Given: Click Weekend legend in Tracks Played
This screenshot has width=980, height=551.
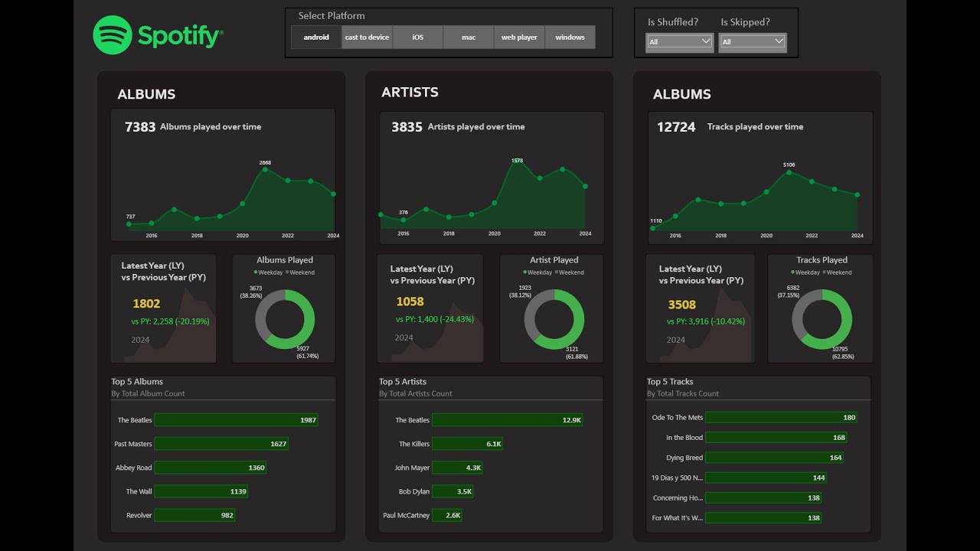Looking at the screenshot, I should (837, 272).
